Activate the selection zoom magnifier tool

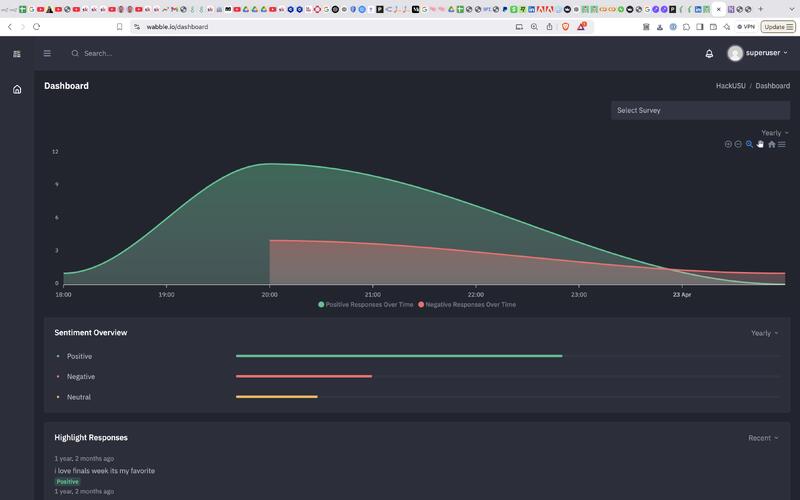point(749,144)
